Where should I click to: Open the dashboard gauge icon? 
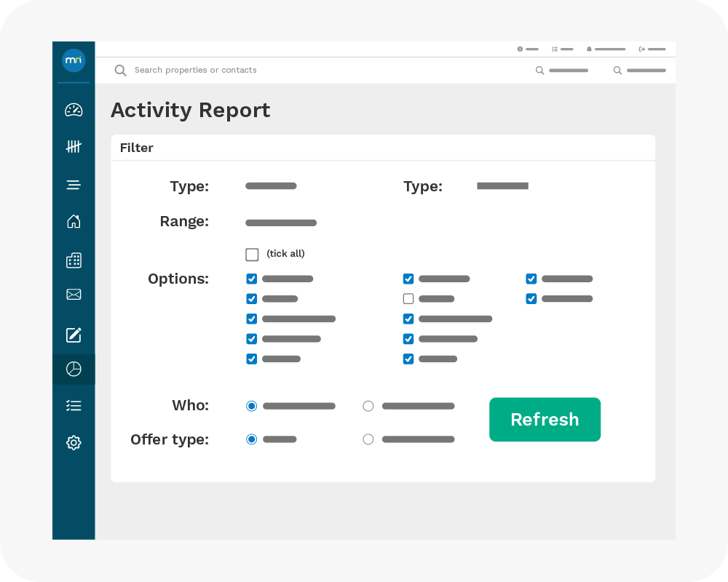pyautogui.click(x=74, y=110)
